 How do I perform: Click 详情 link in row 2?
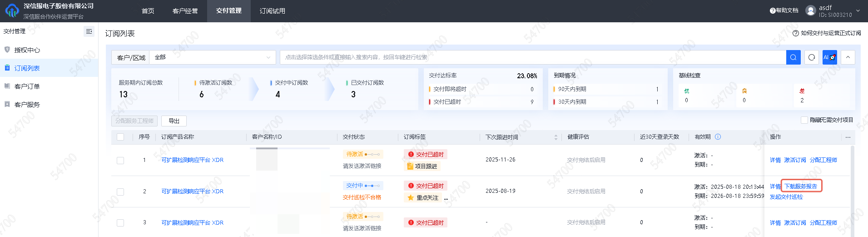pyautogui.click(x=775, y=187)
